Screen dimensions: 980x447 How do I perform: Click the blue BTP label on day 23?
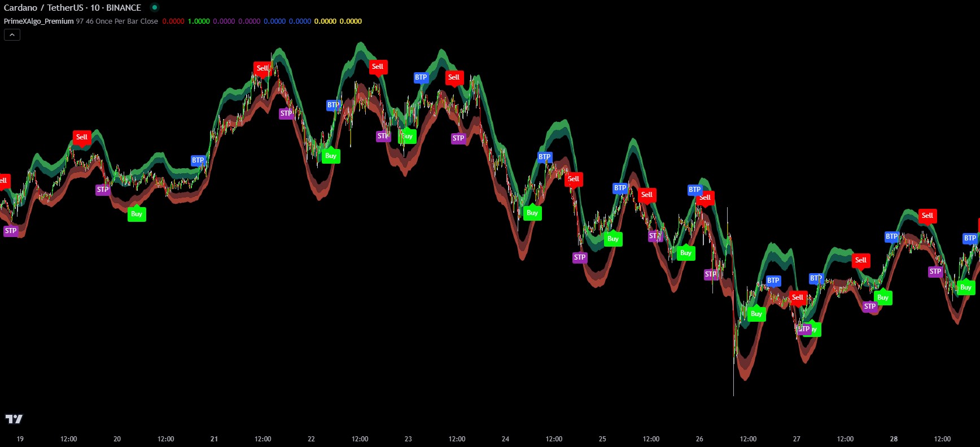pyautogui.click(x=421, y=77)
